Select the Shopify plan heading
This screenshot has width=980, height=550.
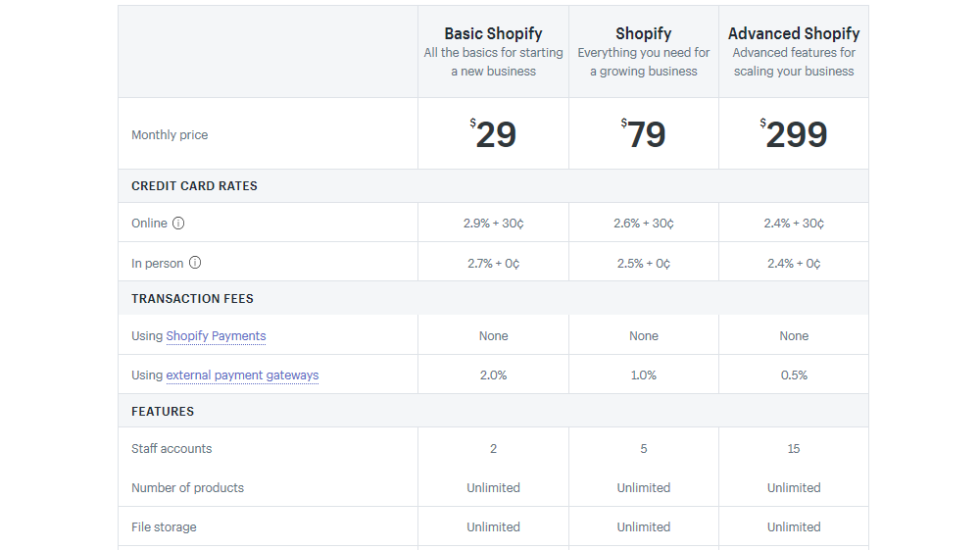point(643,33)
